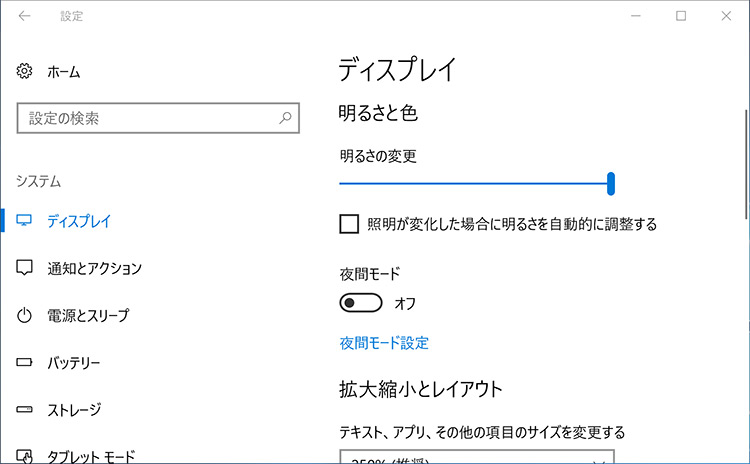Viewport: 750px width, 464px height.
Task: Click the brightness slider handle
Action: [x=610, y=183]
